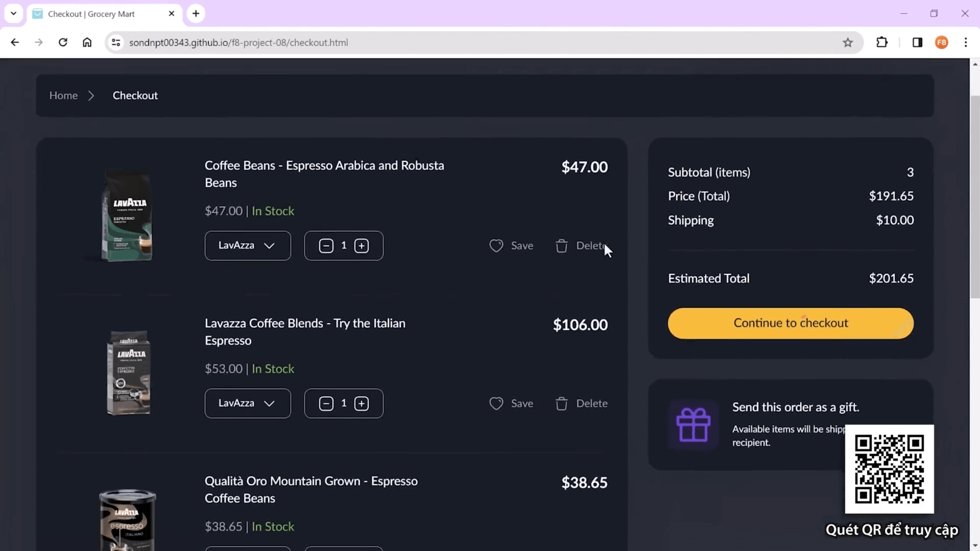Open Qualità Oro Mountain Grown product title
Screen dimensions: 980x551
pos(311,490)
